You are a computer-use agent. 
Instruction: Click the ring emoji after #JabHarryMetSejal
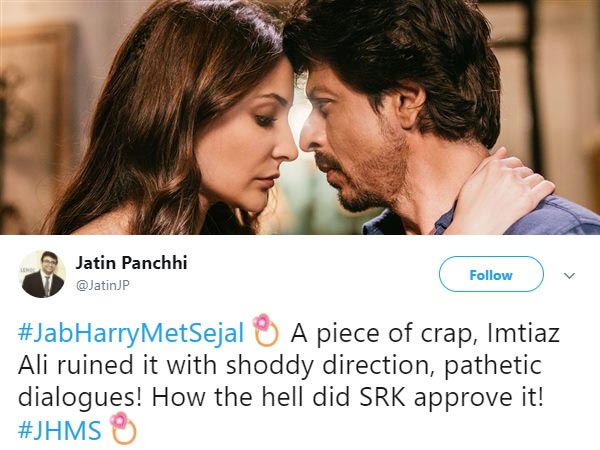266,330
